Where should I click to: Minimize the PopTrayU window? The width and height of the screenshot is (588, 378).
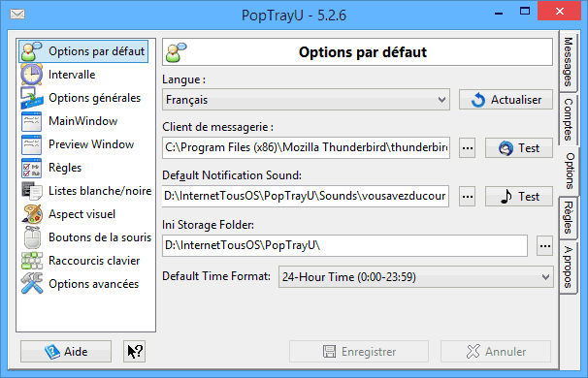click(x=499, y=13)
